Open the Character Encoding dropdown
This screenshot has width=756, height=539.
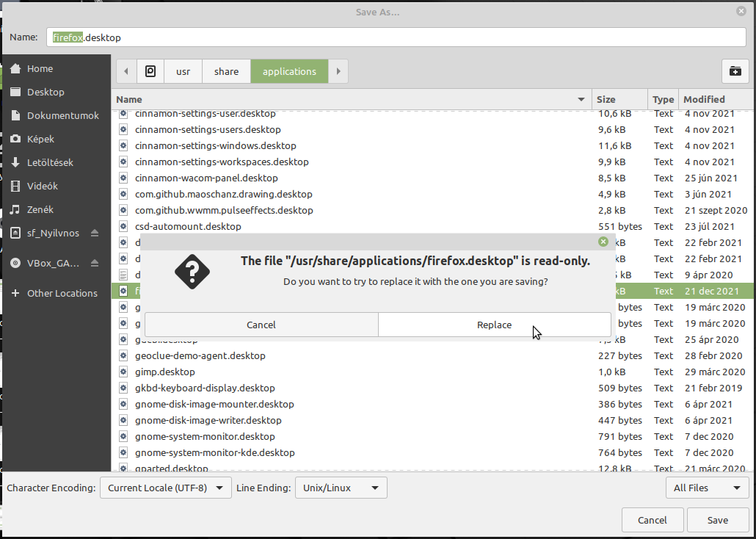(166, 488)
